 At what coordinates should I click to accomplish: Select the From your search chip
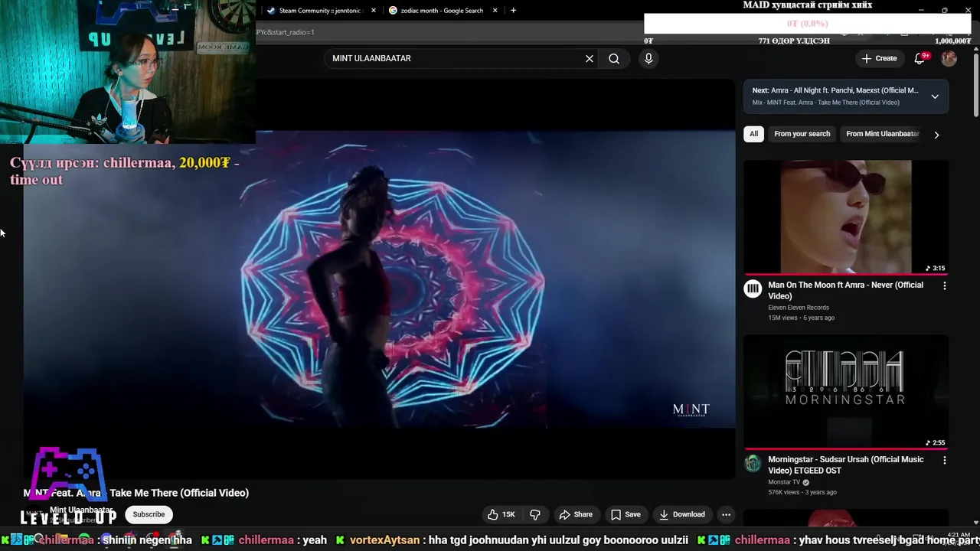pos(802,134)
